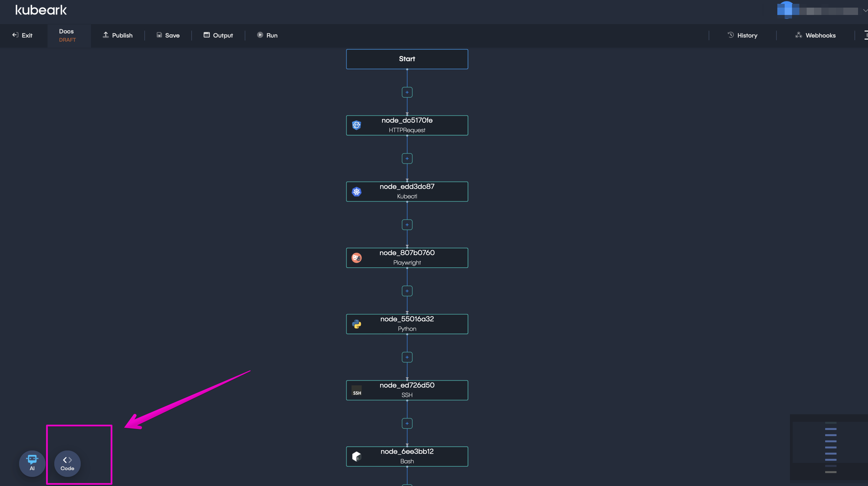868x486 pixels.
Task: Click the Python node icon
Action: coord(357,324)
